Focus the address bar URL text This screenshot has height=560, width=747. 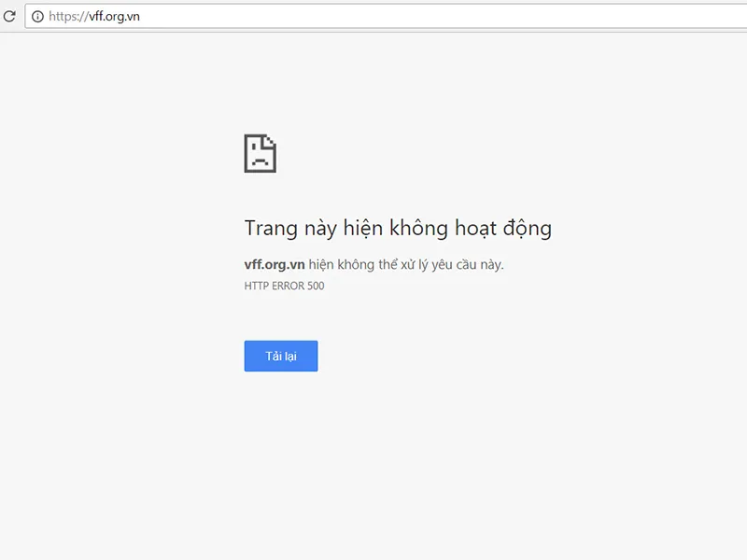[93, 17]
